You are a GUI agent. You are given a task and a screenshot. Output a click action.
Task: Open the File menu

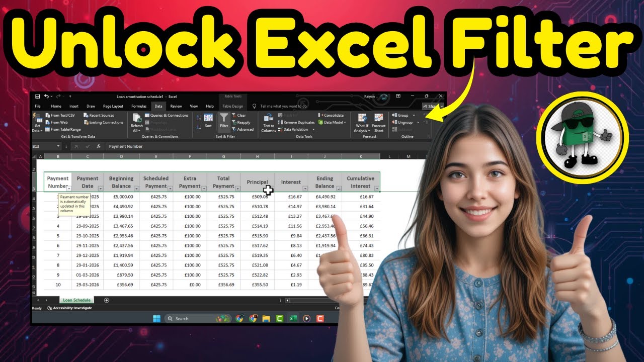click(x=38, y=106)
